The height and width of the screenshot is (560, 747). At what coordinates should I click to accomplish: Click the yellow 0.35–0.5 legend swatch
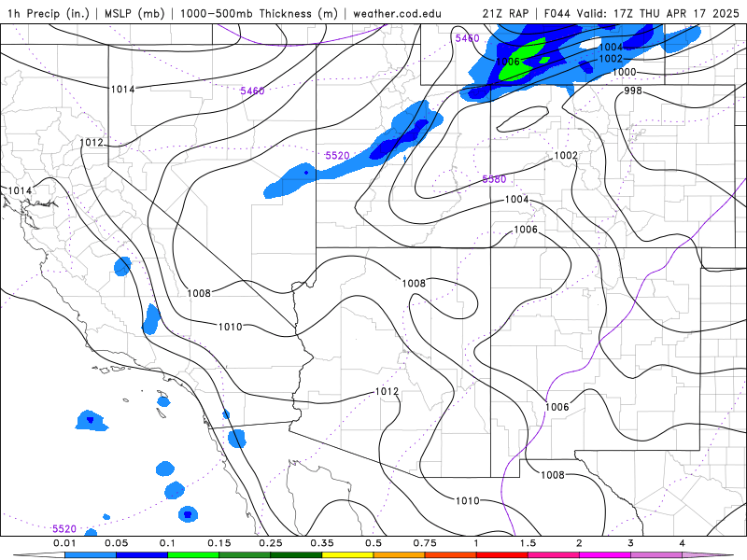point(347,555)
